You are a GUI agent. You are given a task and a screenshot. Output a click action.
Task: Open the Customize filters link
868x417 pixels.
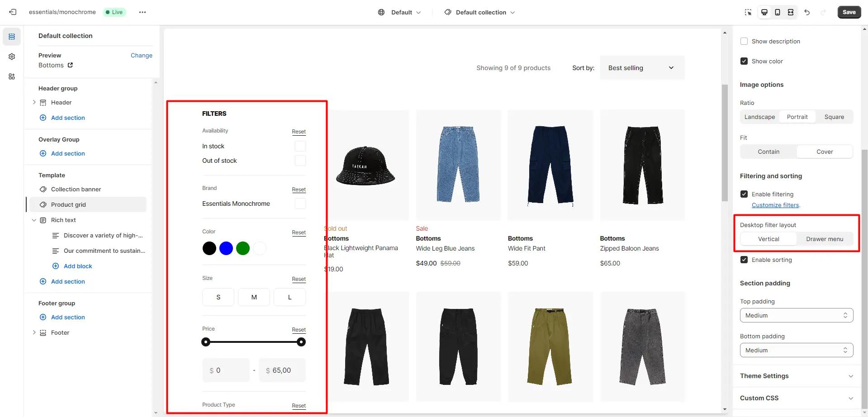coord(775,205)
